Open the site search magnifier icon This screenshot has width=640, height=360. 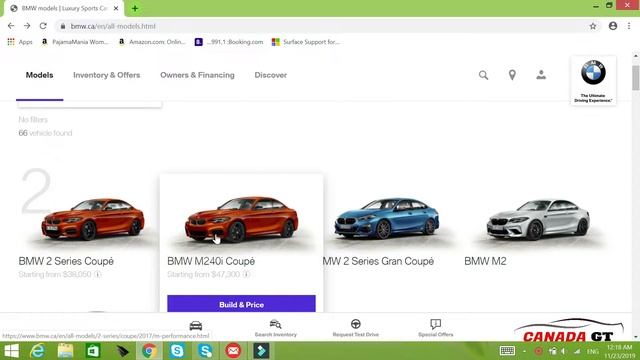483,75
